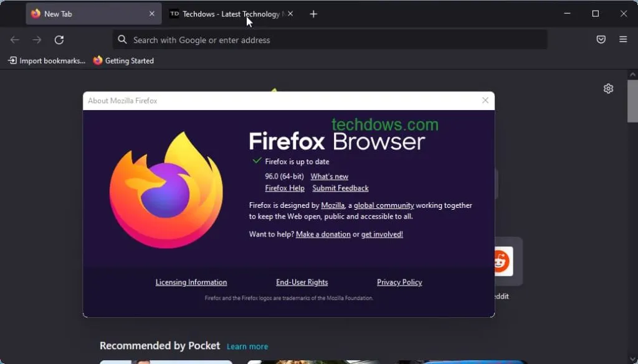638x364 pixels.
Task: Reload the current page
Action: (59, 40)
